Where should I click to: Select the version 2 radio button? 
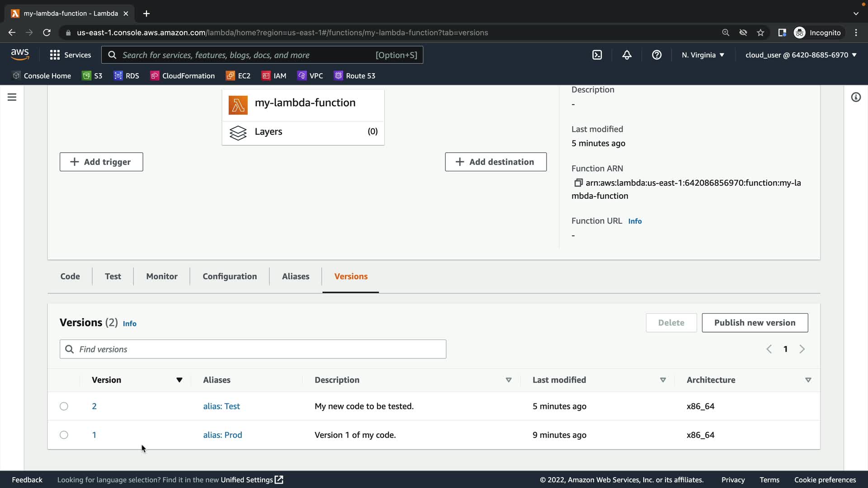point(64,406)
